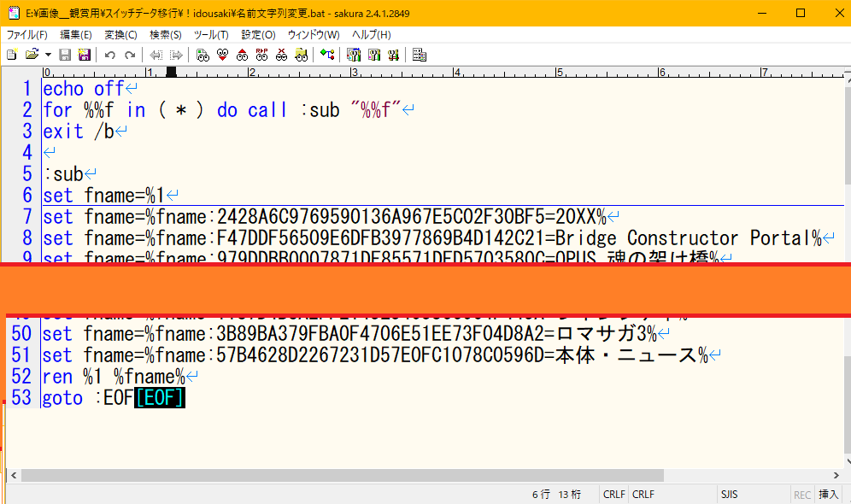The width and height of the screenshot is (851, 504).
Task: Open a file with the folder icon
Action: 32,55
